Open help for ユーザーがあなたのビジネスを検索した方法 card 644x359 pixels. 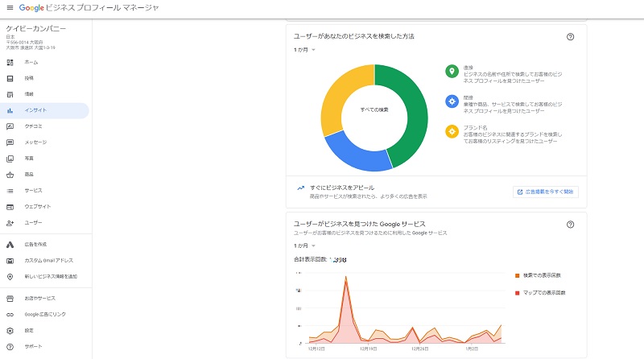pyautogui.click(x=570, y=36)
